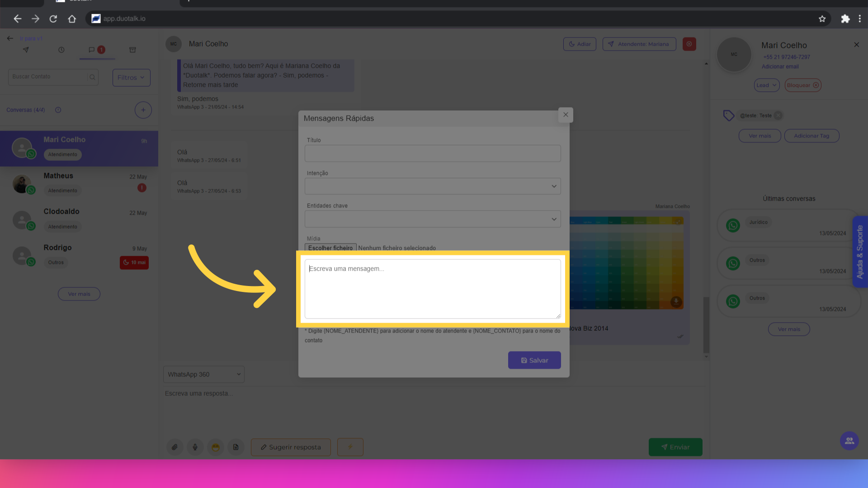Open the chat conversations tab with badge
Screen dimensions: 868x488
click(x=97, y=50)
